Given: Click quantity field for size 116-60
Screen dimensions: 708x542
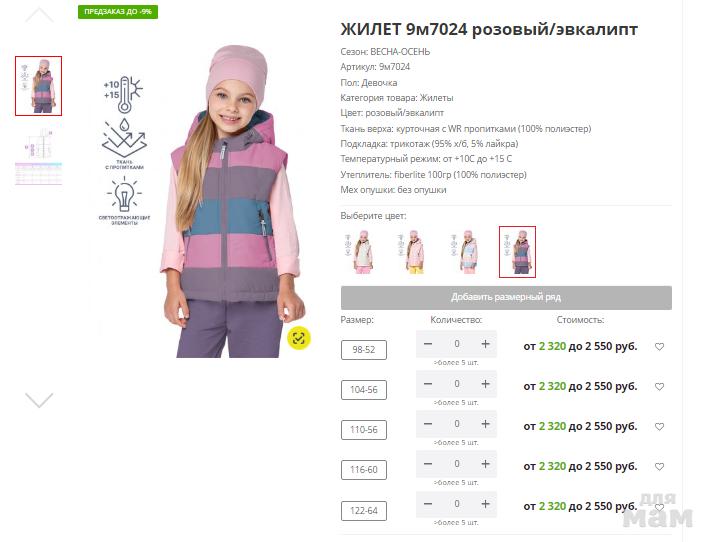Looking at the screenshot, I should [x=456, y=464].
